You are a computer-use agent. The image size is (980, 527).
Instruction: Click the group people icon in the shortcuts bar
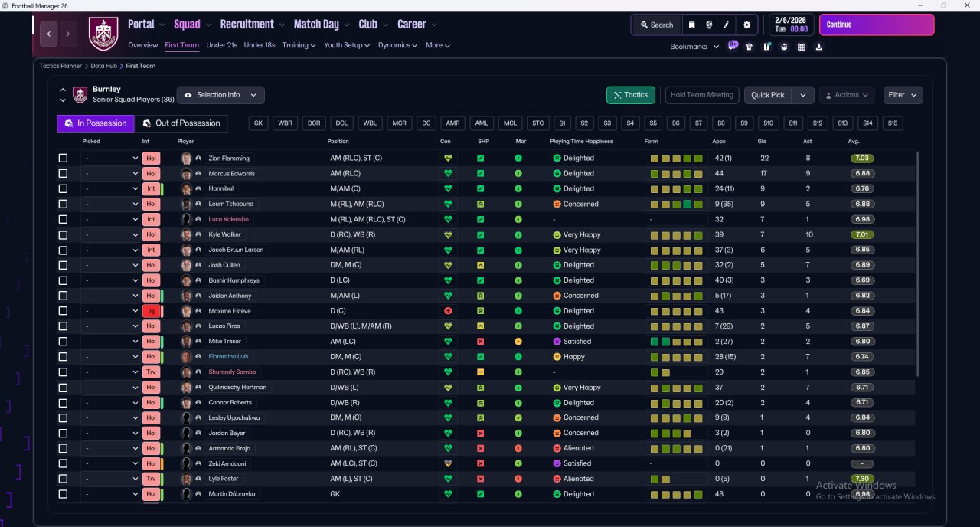(784, 47)
